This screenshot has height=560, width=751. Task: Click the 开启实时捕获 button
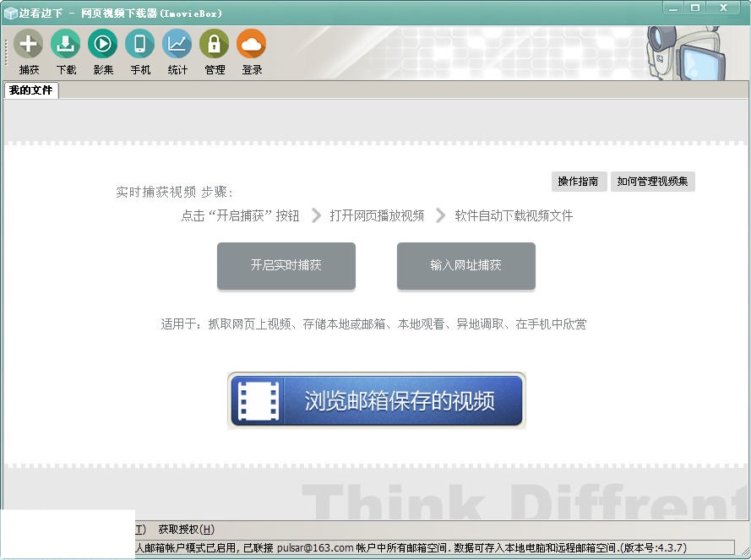click(x=286, y=265)
